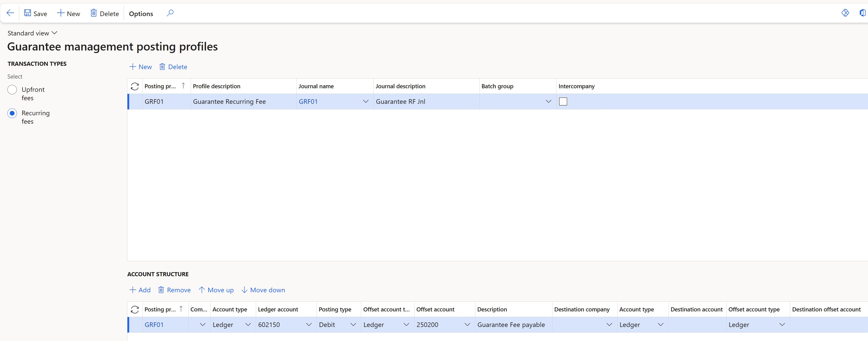Open the Journal name dropdown for GRF01
868x341 pixels.
coord(366,101)
